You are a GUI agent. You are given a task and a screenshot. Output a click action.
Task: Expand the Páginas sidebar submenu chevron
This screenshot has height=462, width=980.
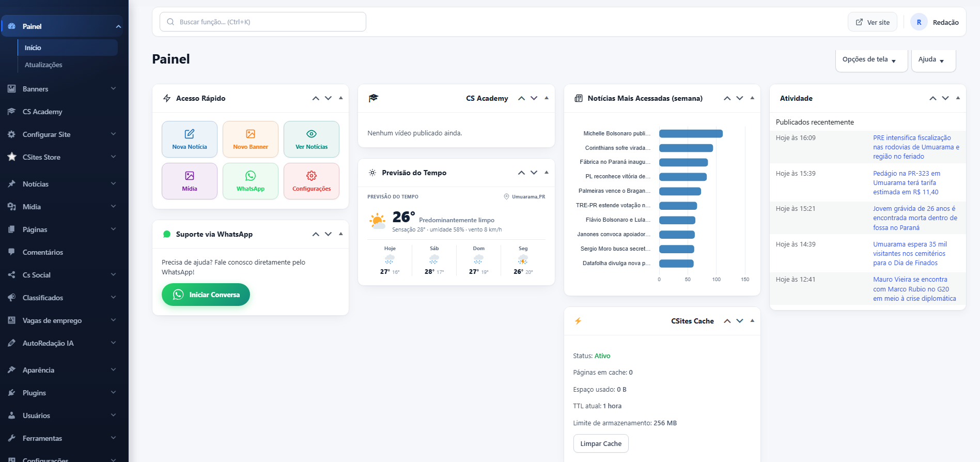113,229
